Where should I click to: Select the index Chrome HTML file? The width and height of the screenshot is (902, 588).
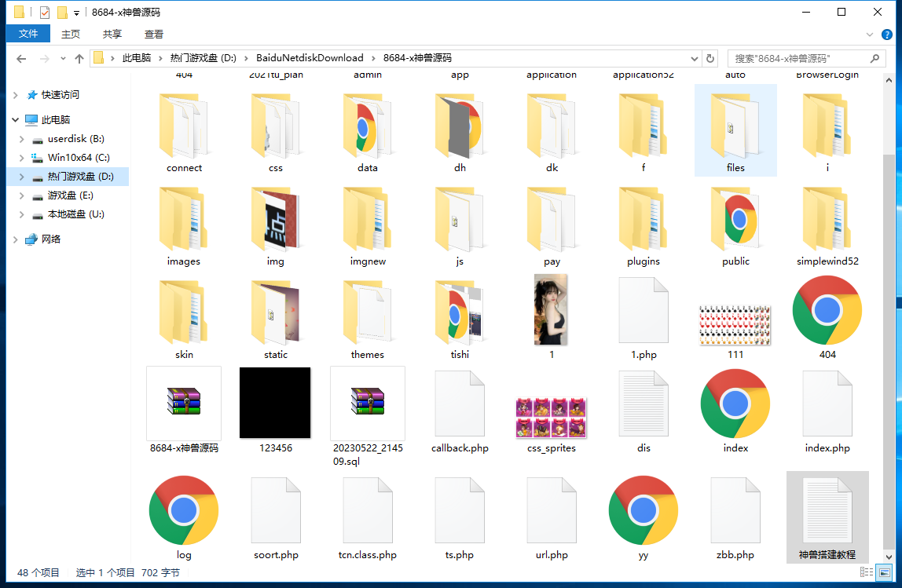coord(735,404)
